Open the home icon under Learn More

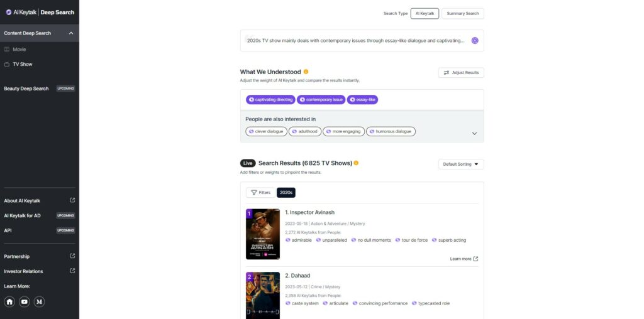click(10, 302)
